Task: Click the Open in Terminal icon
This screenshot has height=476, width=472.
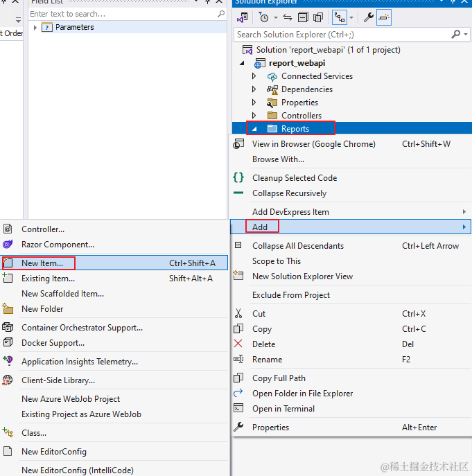Action: 238,408
